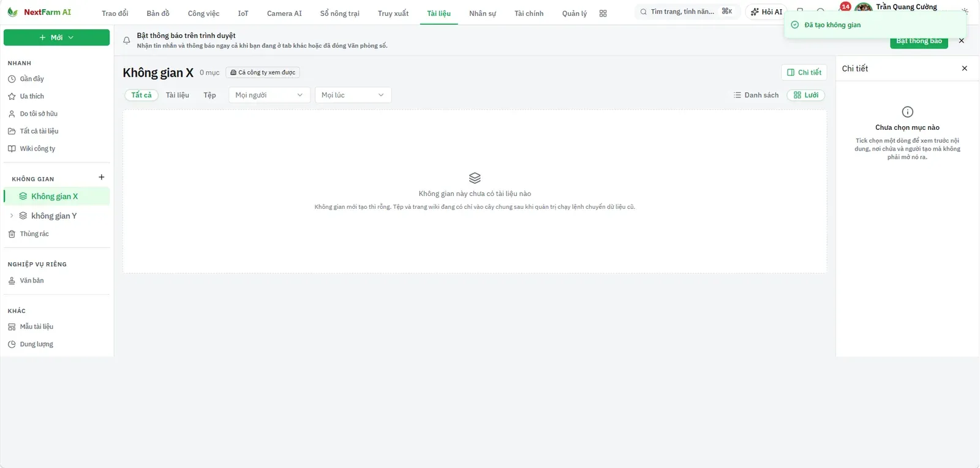Switch to Lưới grid view
The image size is (980, 468).
805,95
